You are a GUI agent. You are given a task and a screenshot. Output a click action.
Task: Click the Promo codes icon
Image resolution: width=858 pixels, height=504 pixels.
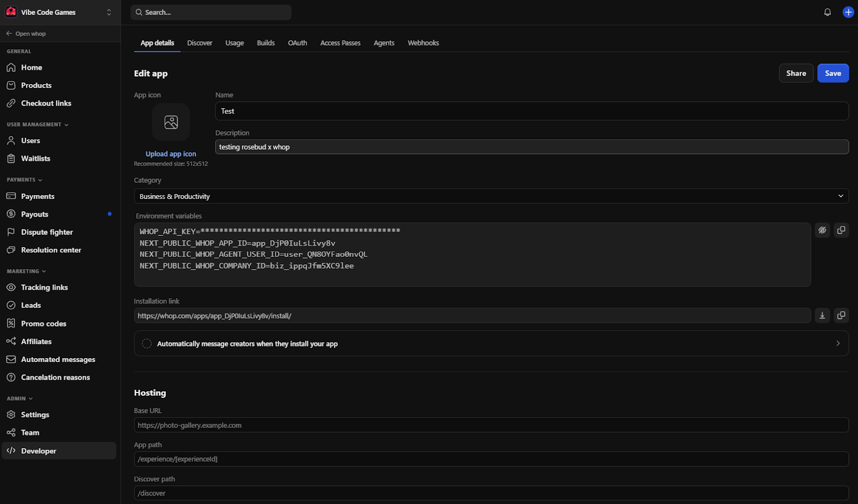pyautogui.click(x=11, y=323)
